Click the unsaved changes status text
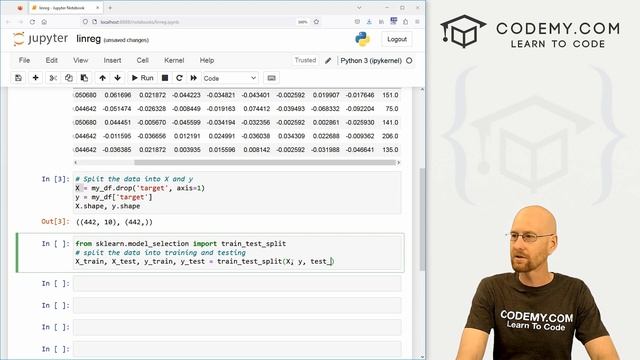Screen dimensions: 640x360 126,40
